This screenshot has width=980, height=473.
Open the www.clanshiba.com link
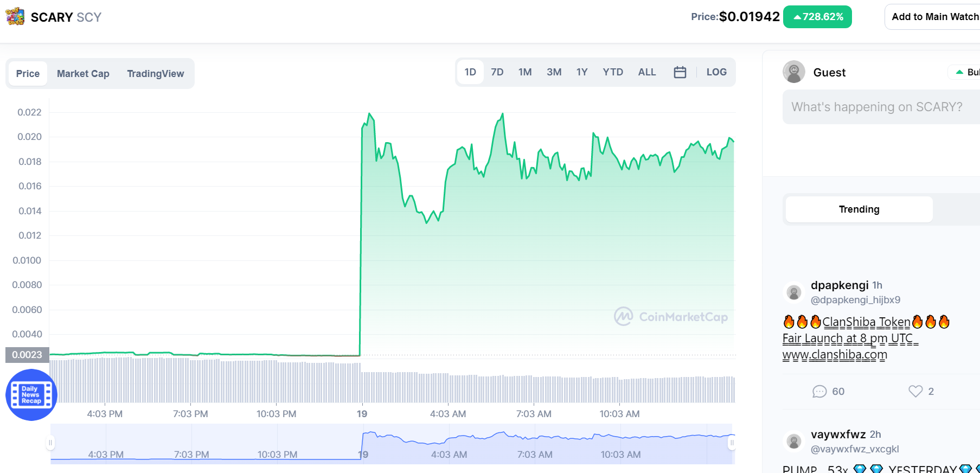pyautogui.click(x=835, y=355)
